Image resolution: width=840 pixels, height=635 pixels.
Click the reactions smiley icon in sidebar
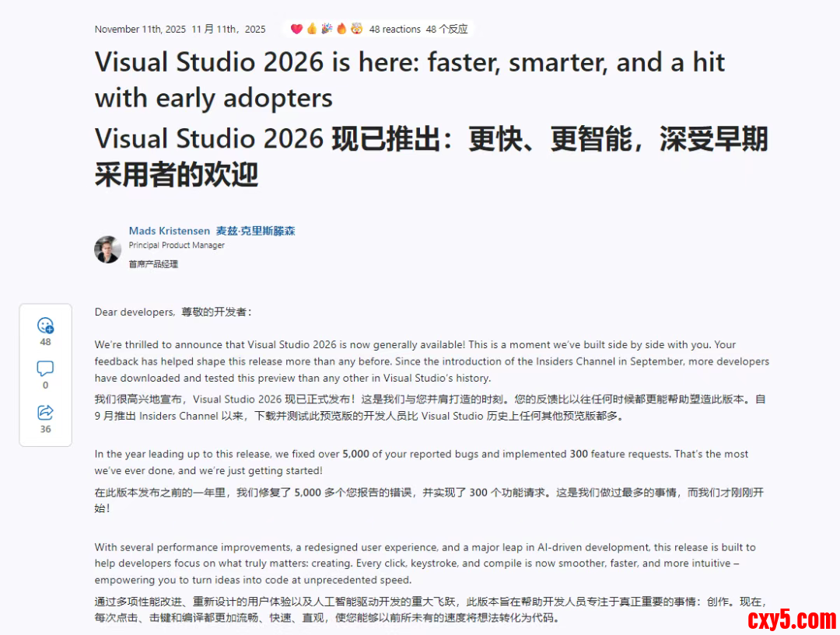pos(46,325)
